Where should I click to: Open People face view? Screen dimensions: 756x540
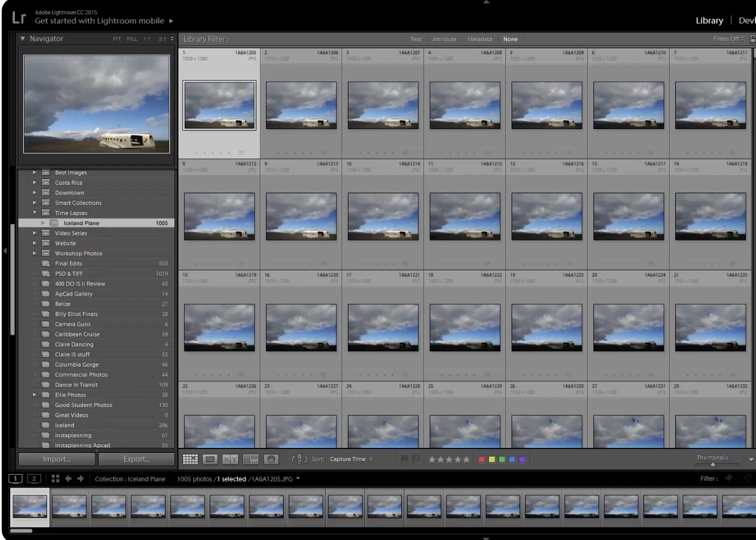pyautogui.click(x=271, y=459)
